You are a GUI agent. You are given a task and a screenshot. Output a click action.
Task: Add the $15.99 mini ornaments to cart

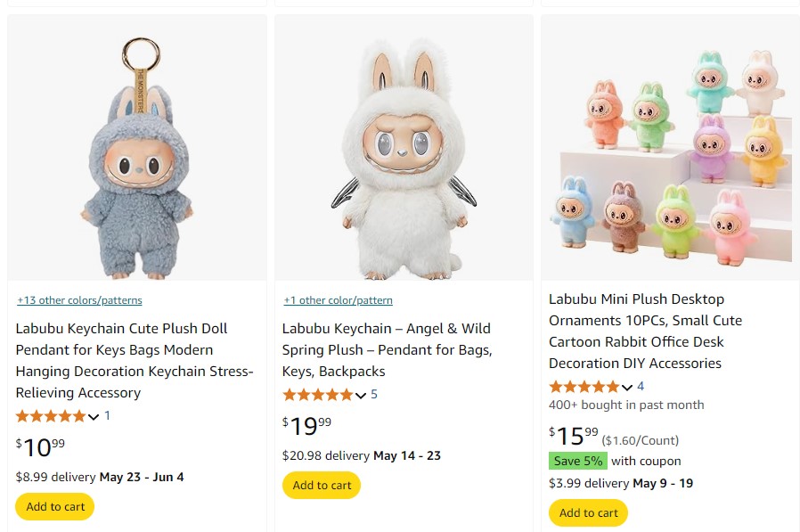pos(588,512)
